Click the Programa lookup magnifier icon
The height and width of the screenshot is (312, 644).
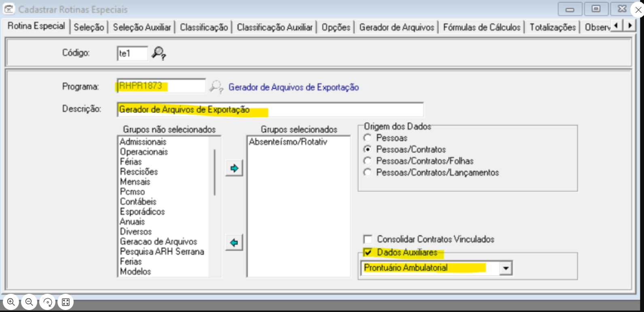click(216, 87)
